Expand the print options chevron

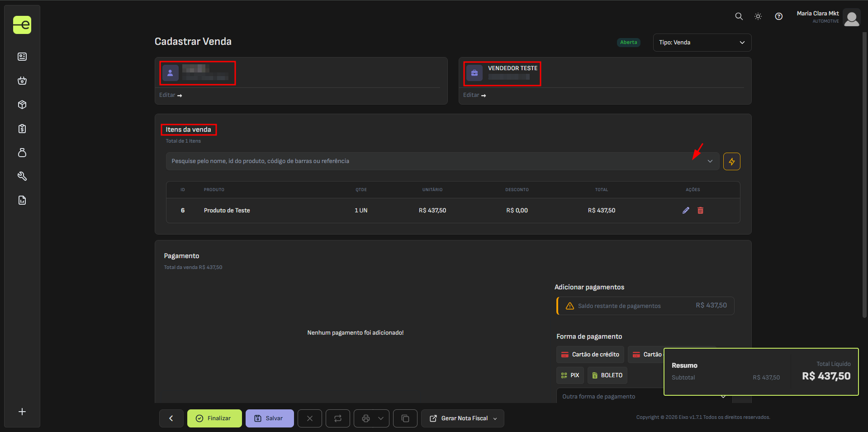click(x=381, y=418)
